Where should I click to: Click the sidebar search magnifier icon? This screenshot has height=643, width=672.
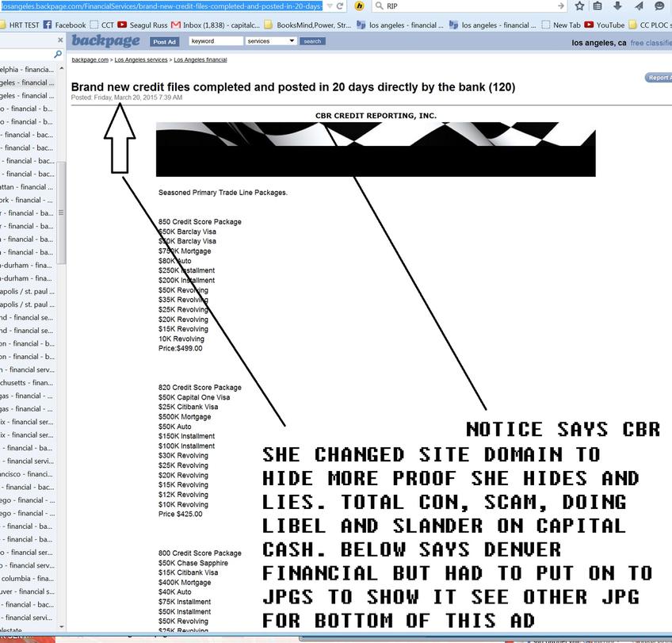point(58,55)
